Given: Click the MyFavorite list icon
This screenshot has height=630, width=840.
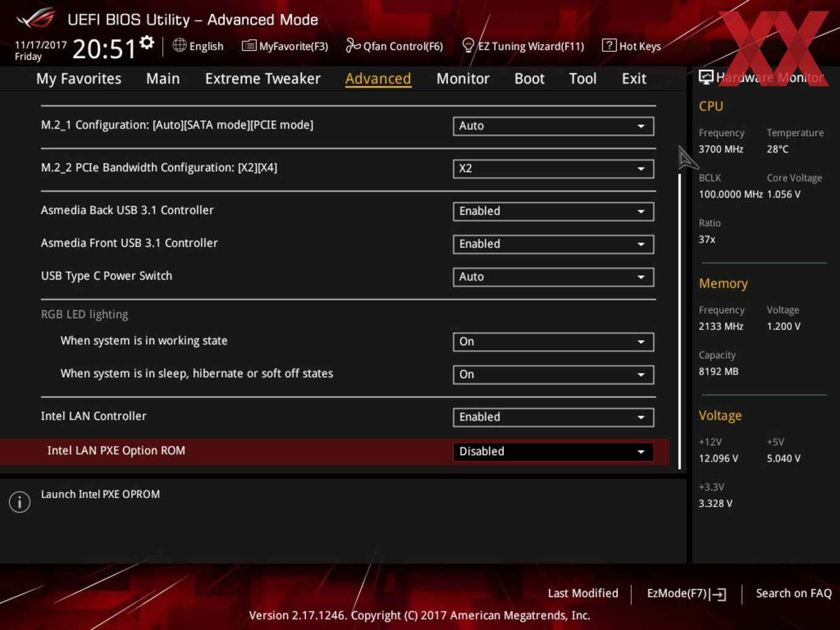Looking at the screenshot, I should tap(249, 46).
